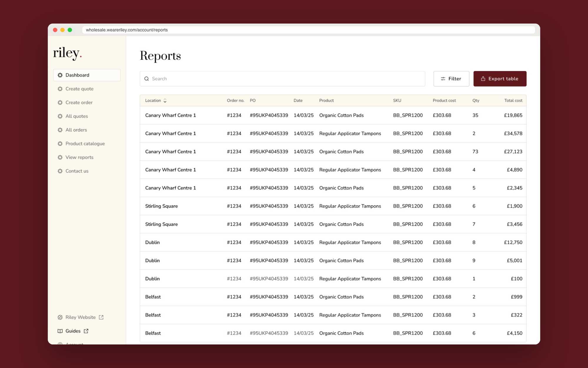Open All quotes in sidebar
The width and height of the screenshot is (588, 368).
pos(76,116)
